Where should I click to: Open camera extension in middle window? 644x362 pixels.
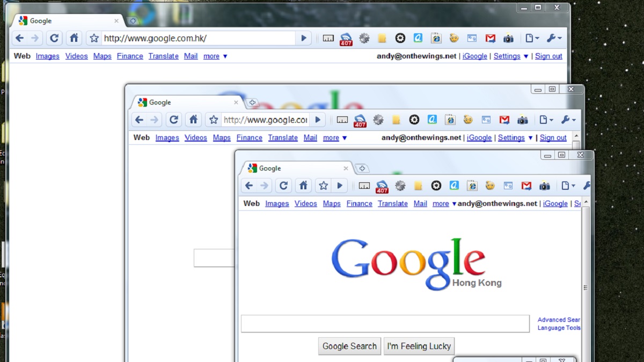click(522, 120)
